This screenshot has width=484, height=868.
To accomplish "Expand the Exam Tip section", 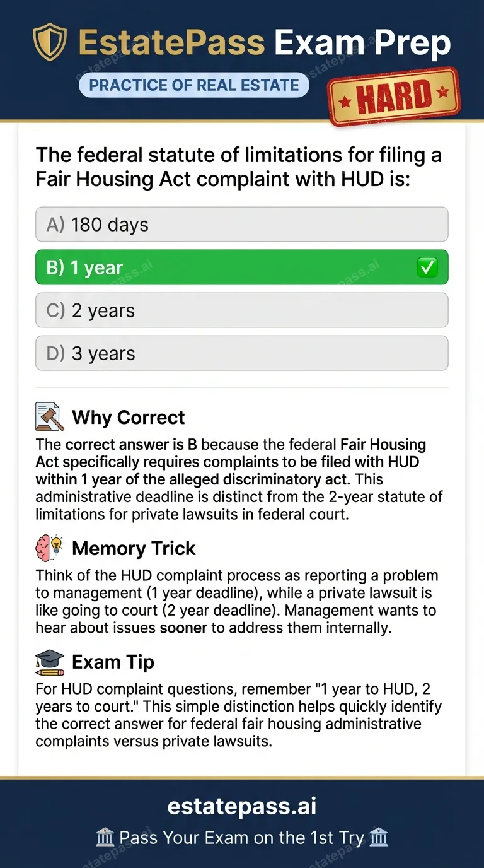I will tap(113, 662).
